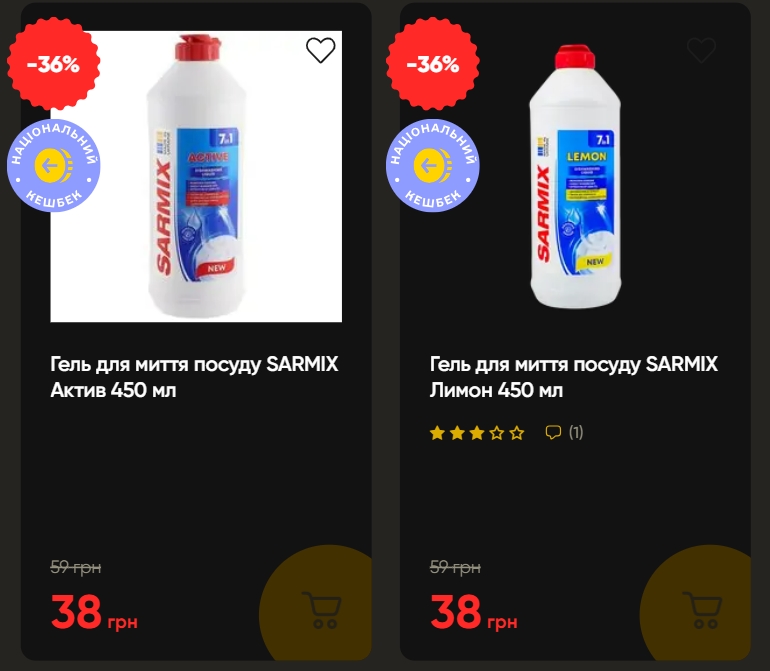Add SARMIX Актив to favorites with the heart icon

point(321,50)
